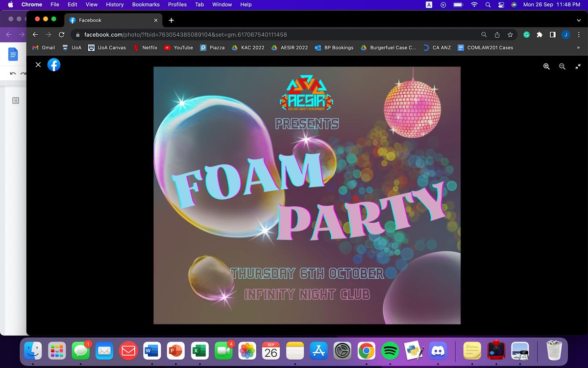
Task: Bookmark this page with star icon
Action: pos(510,35)
